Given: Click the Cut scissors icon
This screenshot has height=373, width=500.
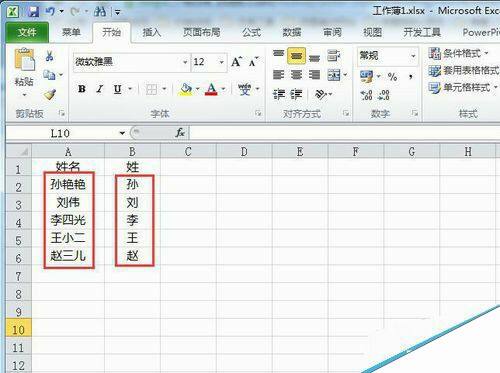Looking at the screenshot, I should click(50, 56).
